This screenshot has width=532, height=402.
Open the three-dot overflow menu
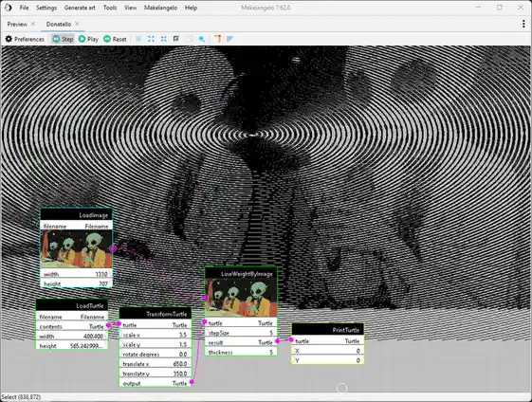(523, 24)
